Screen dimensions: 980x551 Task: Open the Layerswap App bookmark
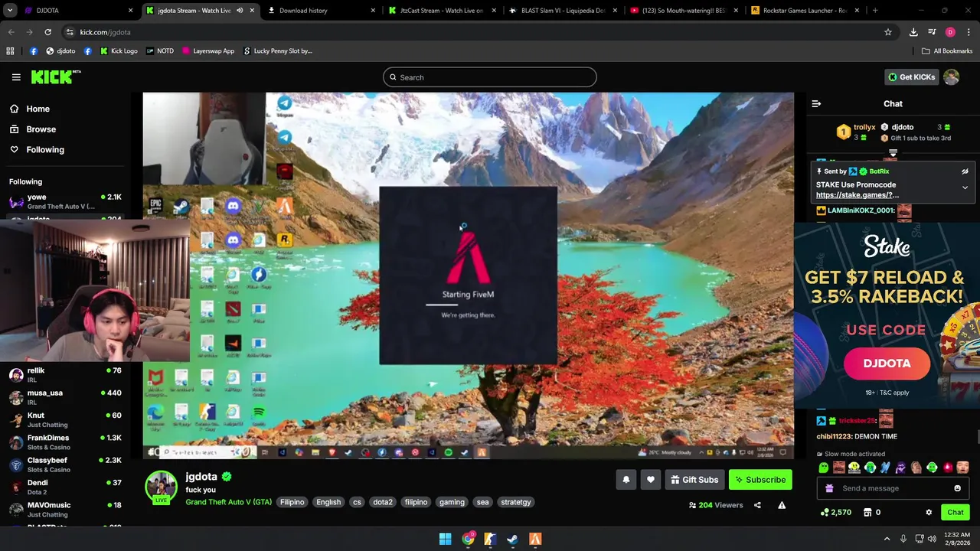tap(208, 51)
